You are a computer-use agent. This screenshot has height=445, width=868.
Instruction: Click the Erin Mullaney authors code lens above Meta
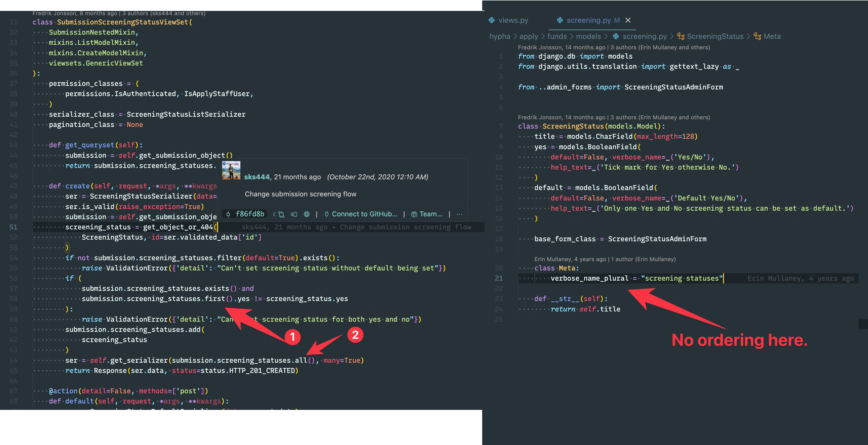[605, 259]
